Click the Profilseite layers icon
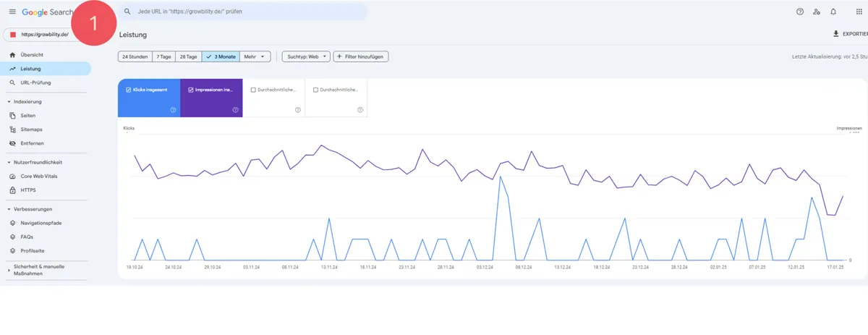 (12, 250)
